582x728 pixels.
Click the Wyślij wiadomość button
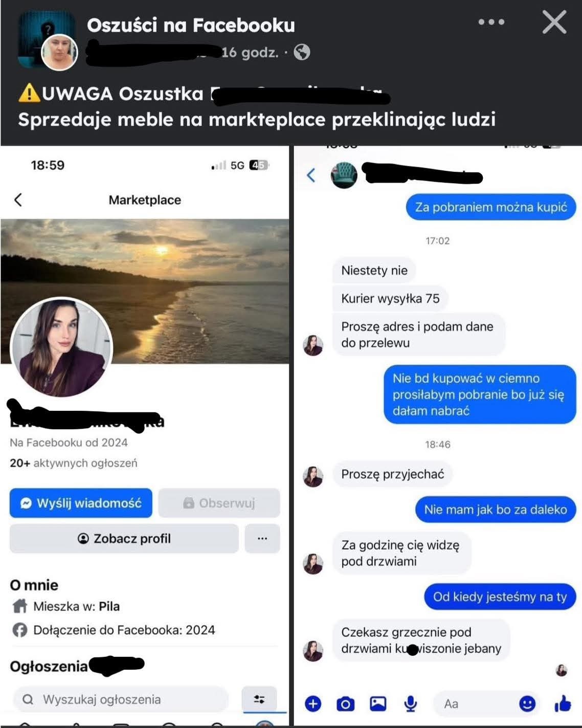pyautogui.click(x=81, y=503)
